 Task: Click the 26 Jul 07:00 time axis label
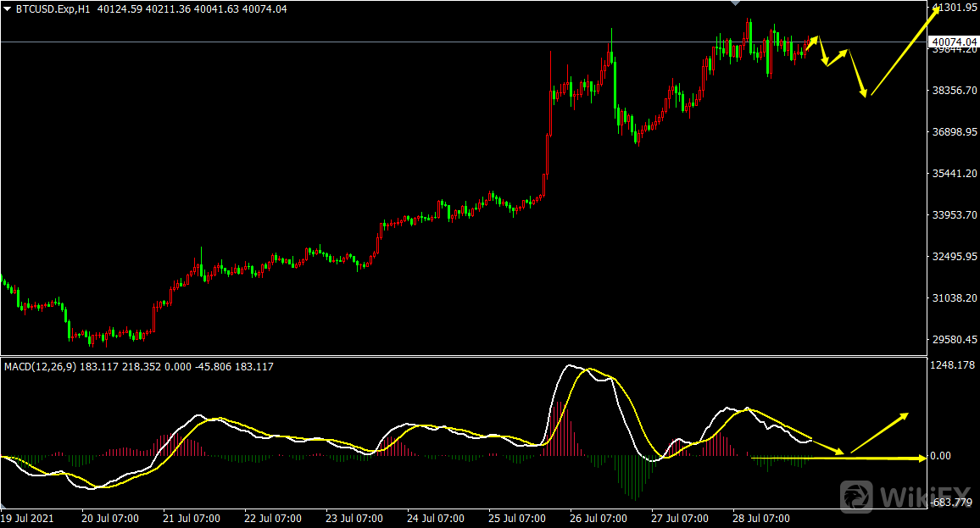click(598, 518)
